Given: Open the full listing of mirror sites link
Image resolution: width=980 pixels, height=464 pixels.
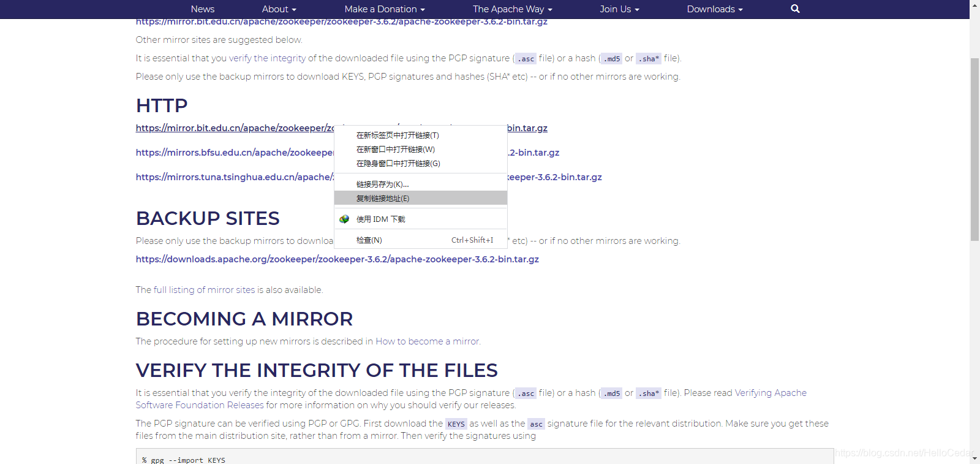Looking at the screenshot, I should point(204,290).
